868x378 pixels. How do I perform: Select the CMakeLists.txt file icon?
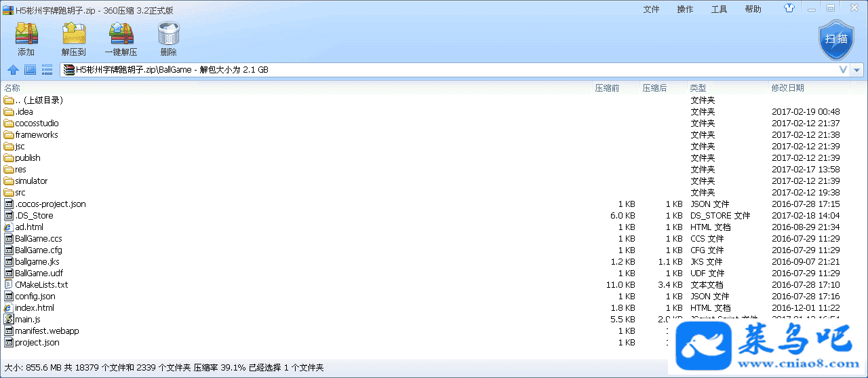[9, 285]
